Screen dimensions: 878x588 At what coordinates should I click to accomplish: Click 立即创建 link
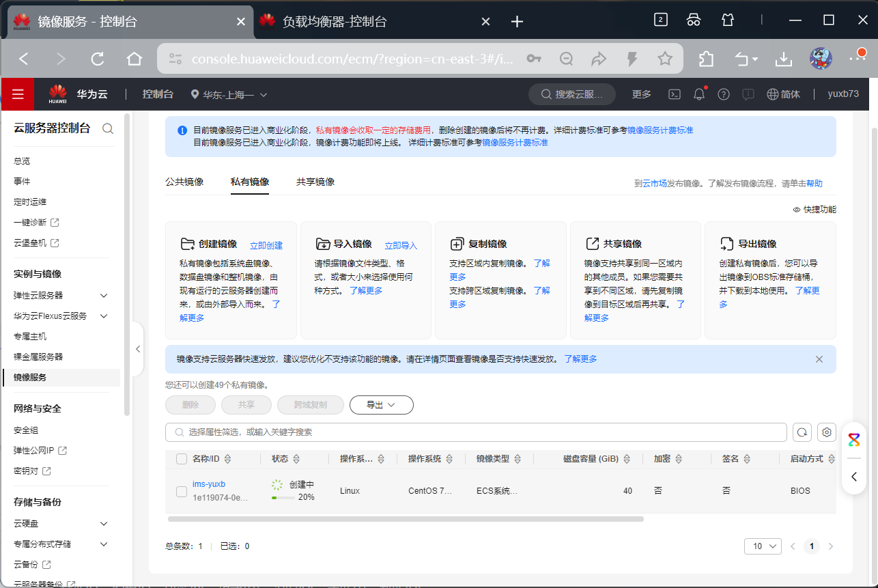tap(266, 245)
